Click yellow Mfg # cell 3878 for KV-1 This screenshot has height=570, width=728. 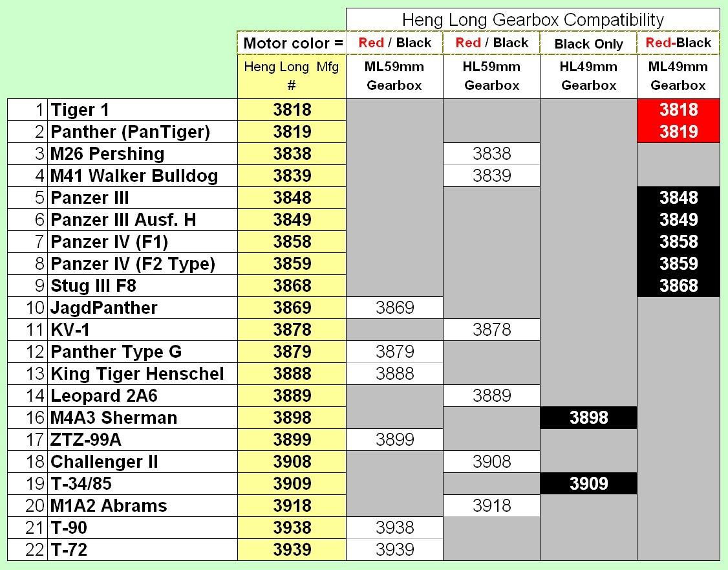[x=292, y=329]
